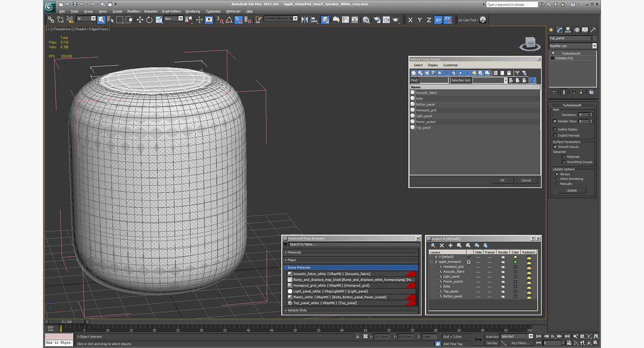Screen dimensions: 644x348
Task: Click Play Animation button
Action: click(553, 336)
